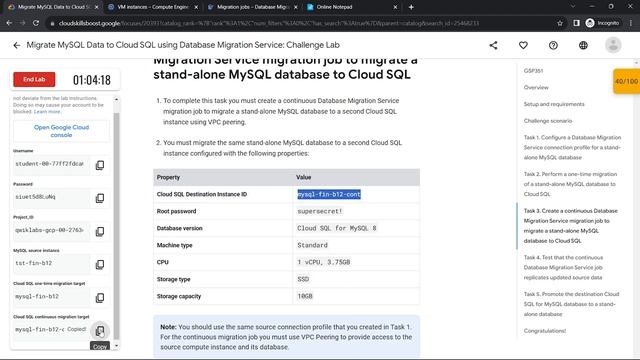Click the supersecret! root password value

(320, 211)
